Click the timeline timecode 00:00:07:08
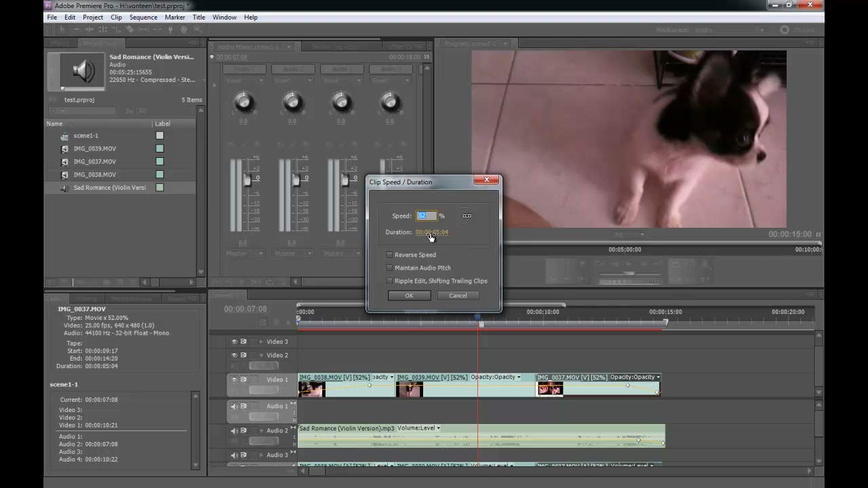This screenshot has height=488, width=868. 245,309
